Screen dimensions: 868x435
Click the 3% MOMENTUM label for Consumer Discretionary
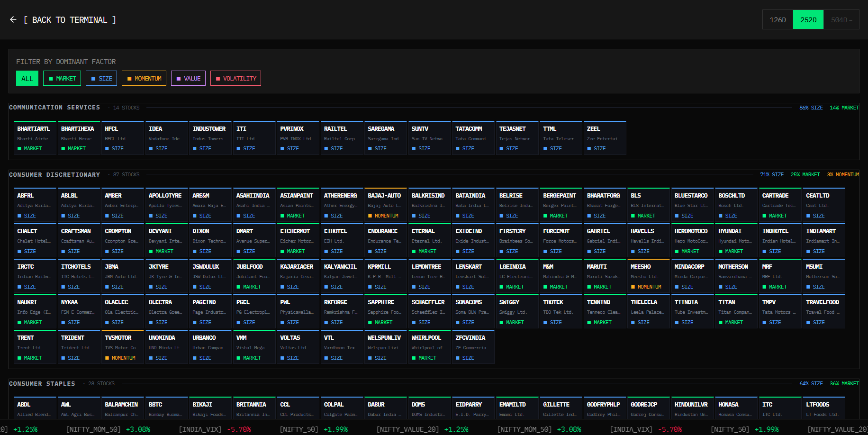pos(843,175)
